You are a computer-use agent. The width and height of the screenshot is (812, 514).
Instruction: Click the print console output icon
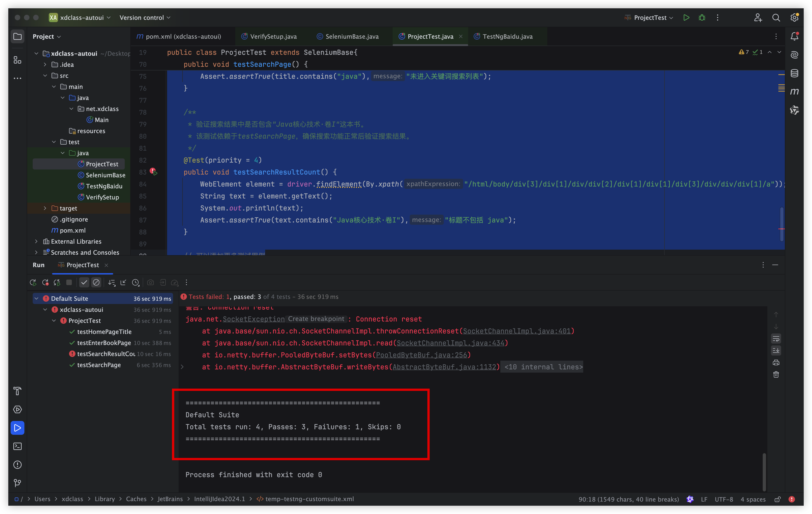[776, 362]
